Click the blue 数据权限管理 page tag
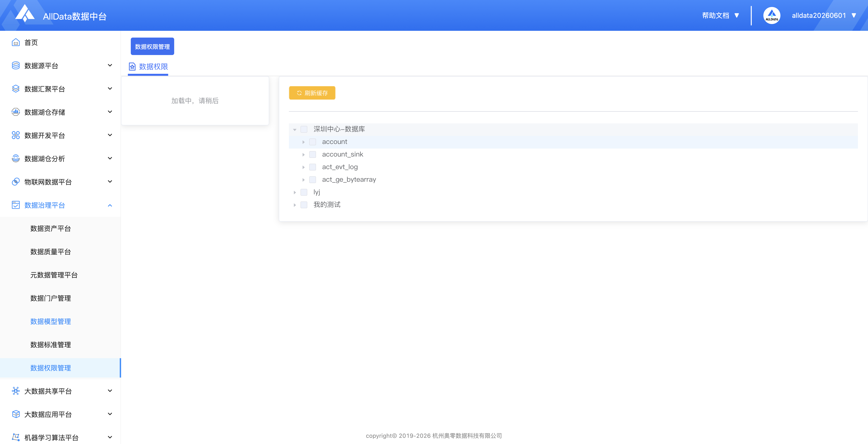Image resolution: width=868 pixels, height=444 pixels. point(152,46)
